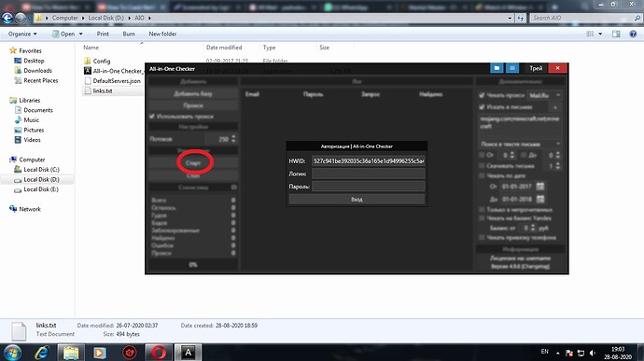The width and height of the screenshot is (644, 361).
Task: Click the 0% progress bar
Action: tap(193, 265)
